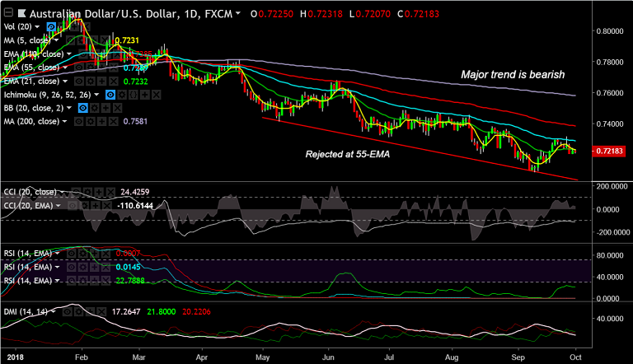Click the current price label 0.72183
The width and height of the screenshot is (633, 364).
coord(609,152)
